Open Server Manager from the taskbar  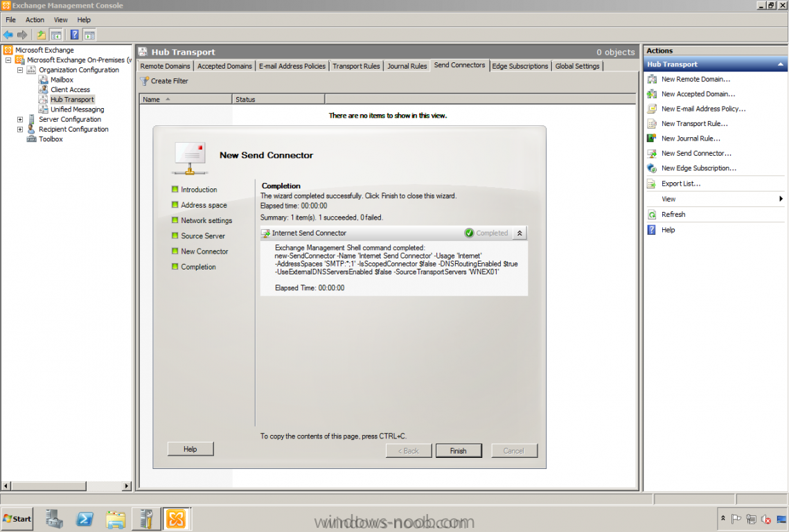click(x=54, y=519)
